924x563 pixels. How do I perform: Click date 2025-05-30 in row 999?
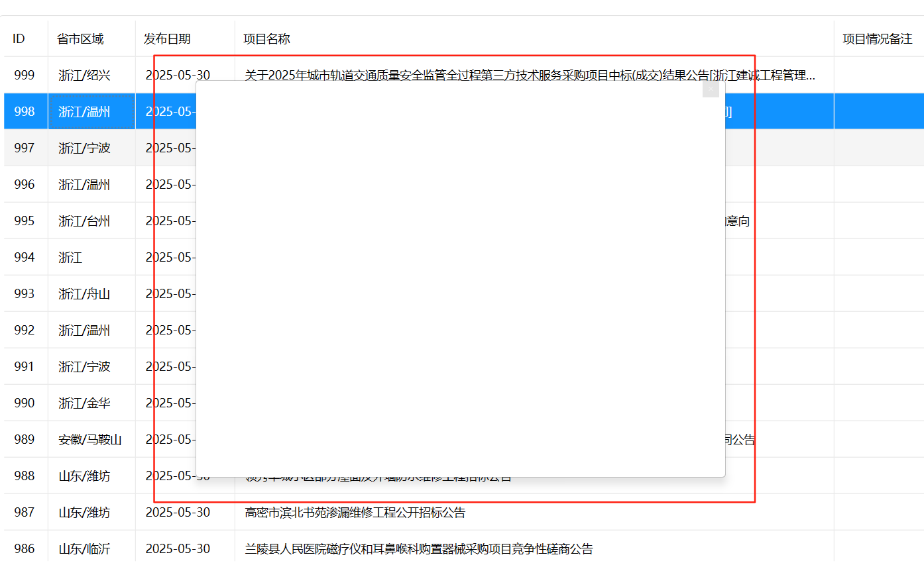(x=178, y=75)
